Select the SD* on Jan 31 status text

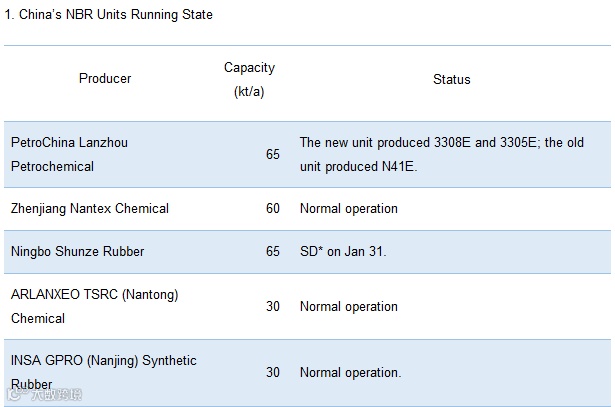pos(343,251)
